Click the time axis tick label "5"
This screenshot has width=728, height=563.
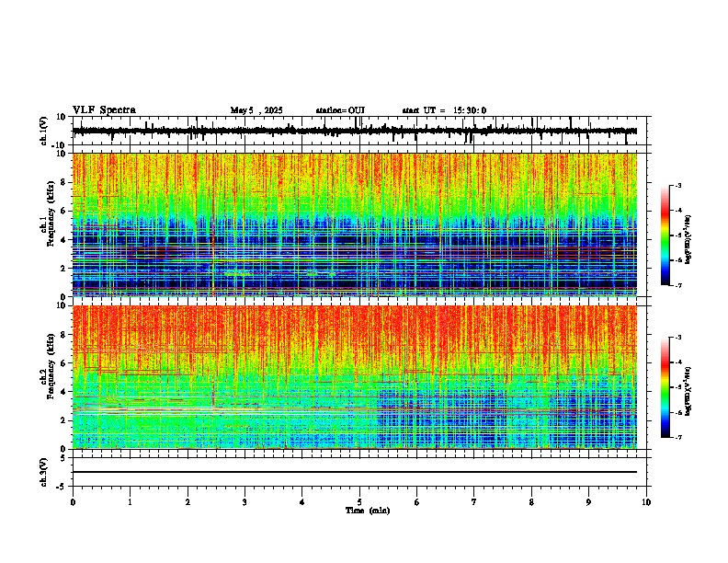359,502
